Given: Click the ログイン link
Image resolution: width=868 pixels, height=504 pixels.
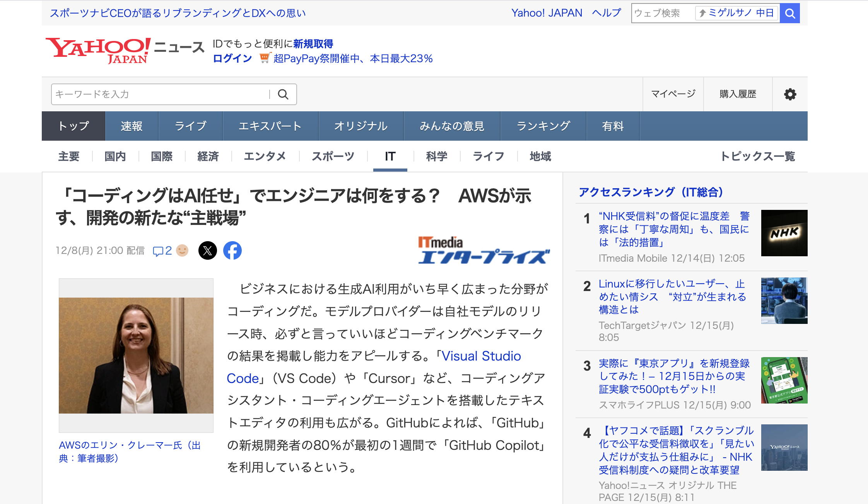Looking at the screenshot, I should point(232,58).
